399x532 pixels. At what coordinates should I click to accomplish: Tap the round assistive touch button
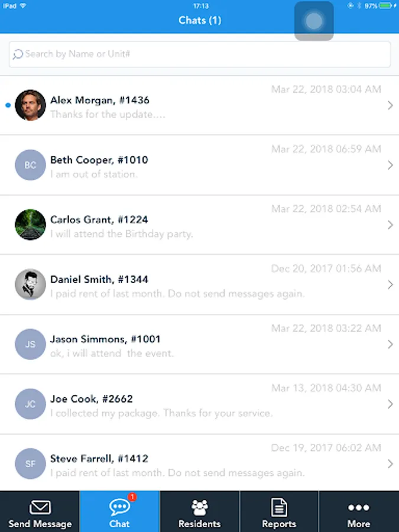point(314,21)
